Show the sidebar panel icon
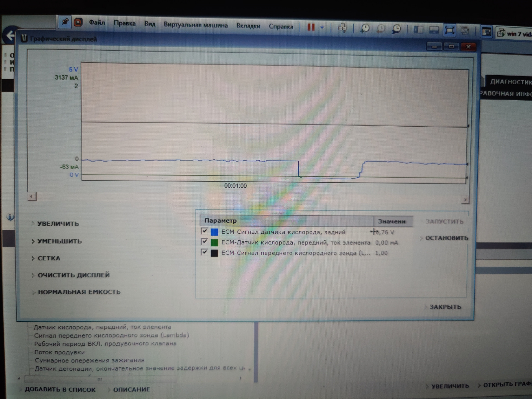The width and height of the screenshot is (532, 399). [x=418, y=30]
